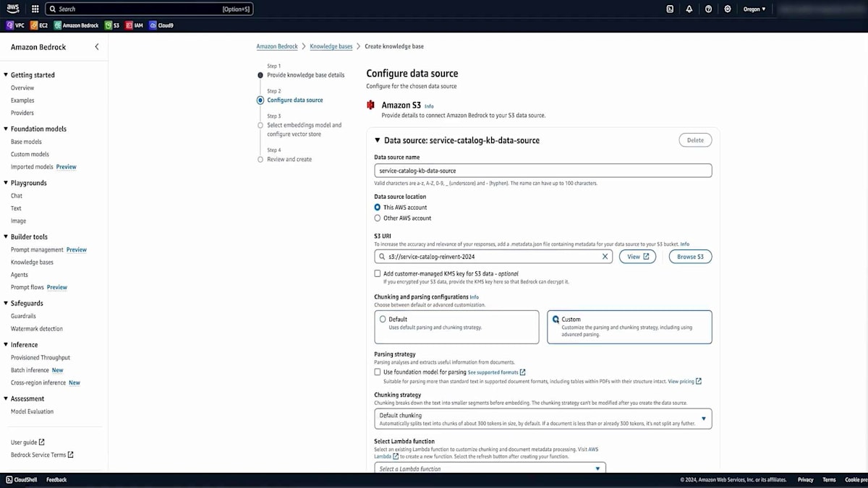Open the Select a Lambda function dropdown
The image size is (868, 488).
pyautogui.click(x=490, y=468)
